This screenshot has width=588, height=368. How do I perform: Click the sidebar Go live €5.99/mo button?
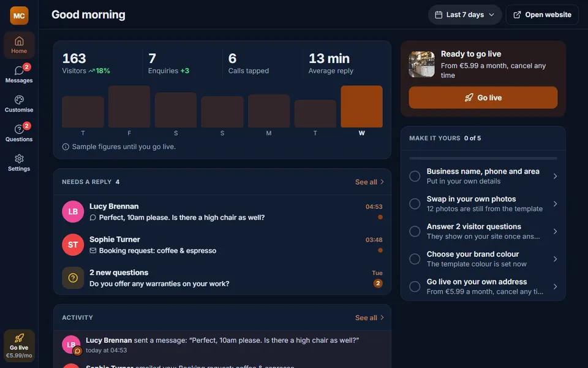[x=19, y=346]
